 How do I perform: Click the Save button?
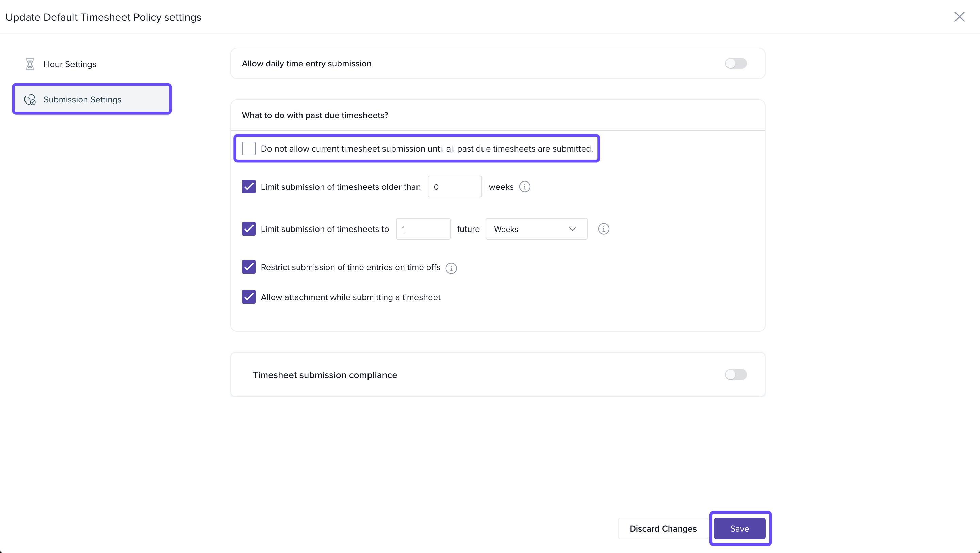click(739, 528)
